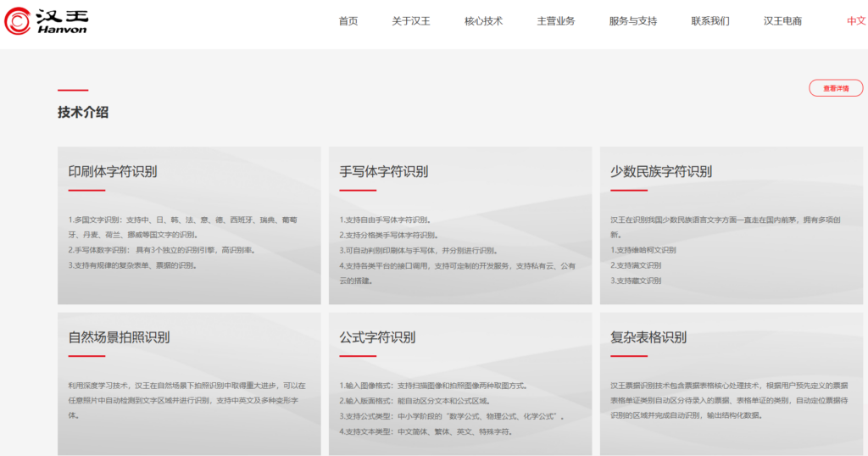868x456 pixels.
Task: Click the Hanvon logo icon
Action: 19,21
